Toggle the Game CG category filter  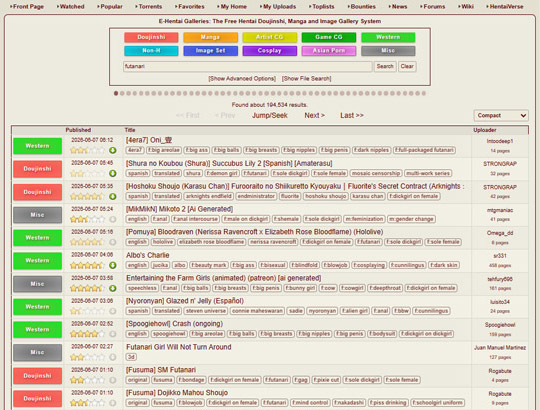click(x=329, y=37)
